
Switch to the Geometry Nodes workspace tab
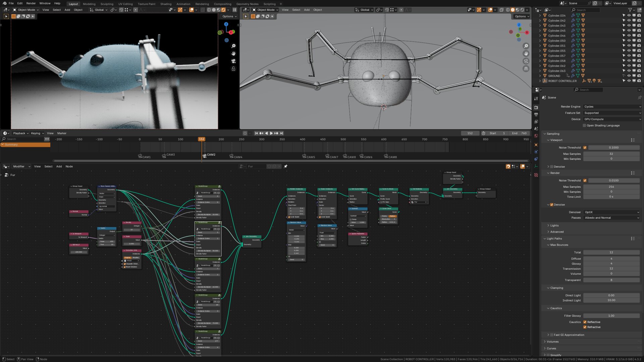coord(247,4)
